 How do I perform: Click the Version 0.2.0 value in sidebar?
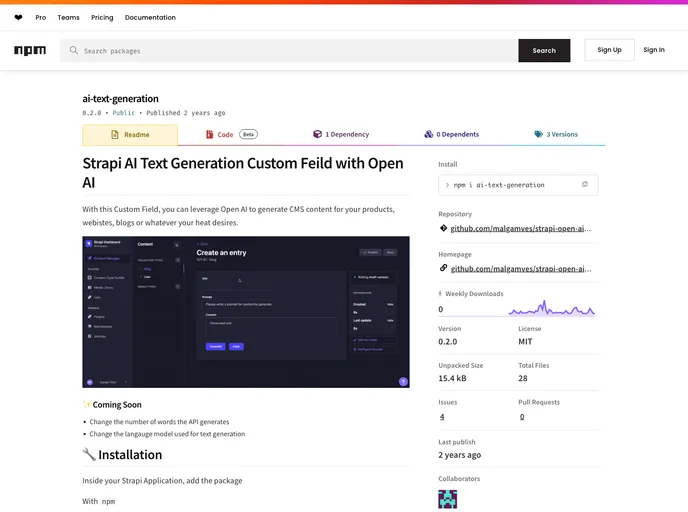[448, 342]
